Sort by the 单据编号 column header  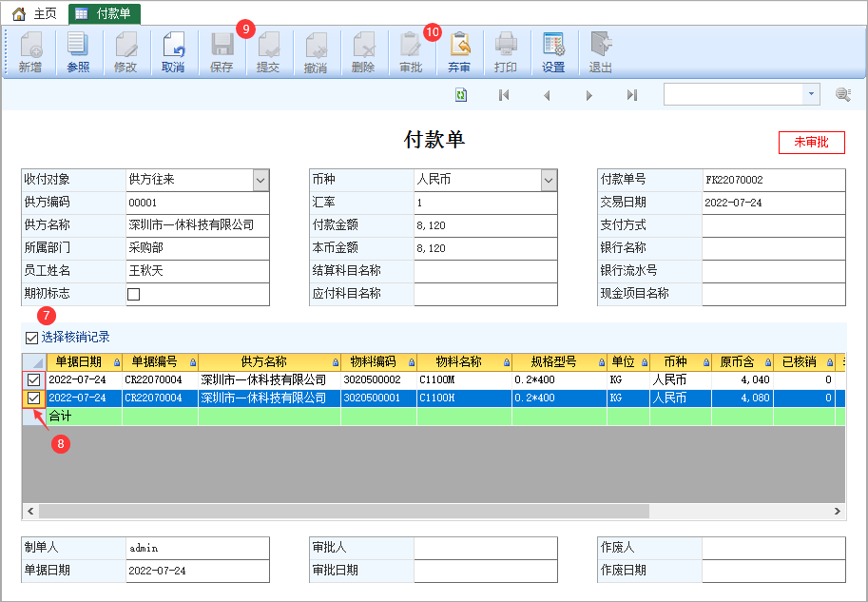(160, 362)
